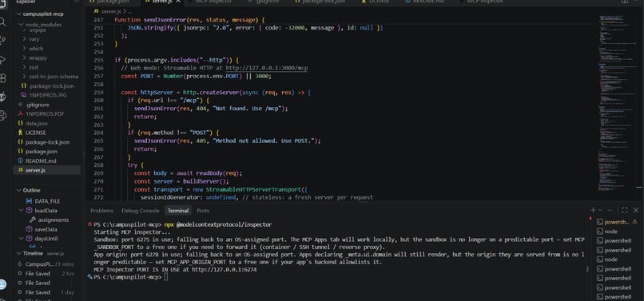Collapse the daysUntil outline node
The width and height of the screenshot is (644, 301).
pos(22,239)
